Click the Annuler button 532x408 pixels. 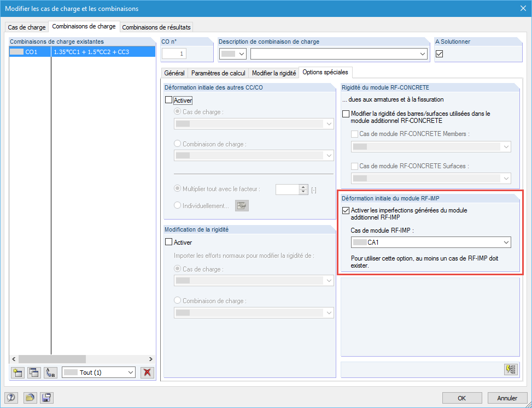click(507, 398)
